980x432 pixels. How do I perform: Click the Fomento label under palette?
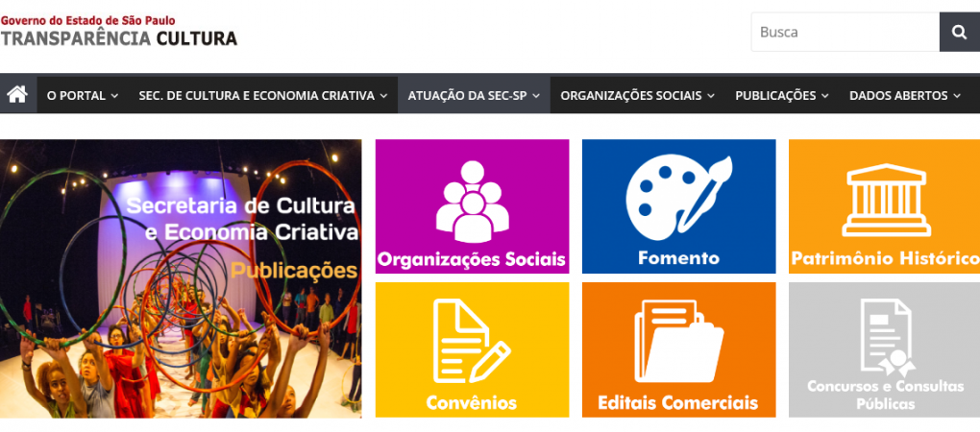678,257
